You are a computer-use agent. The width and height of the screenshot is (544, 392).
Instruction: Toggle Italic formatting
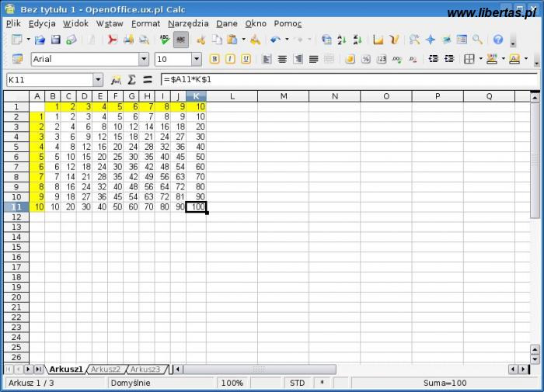tap(230, 59)
